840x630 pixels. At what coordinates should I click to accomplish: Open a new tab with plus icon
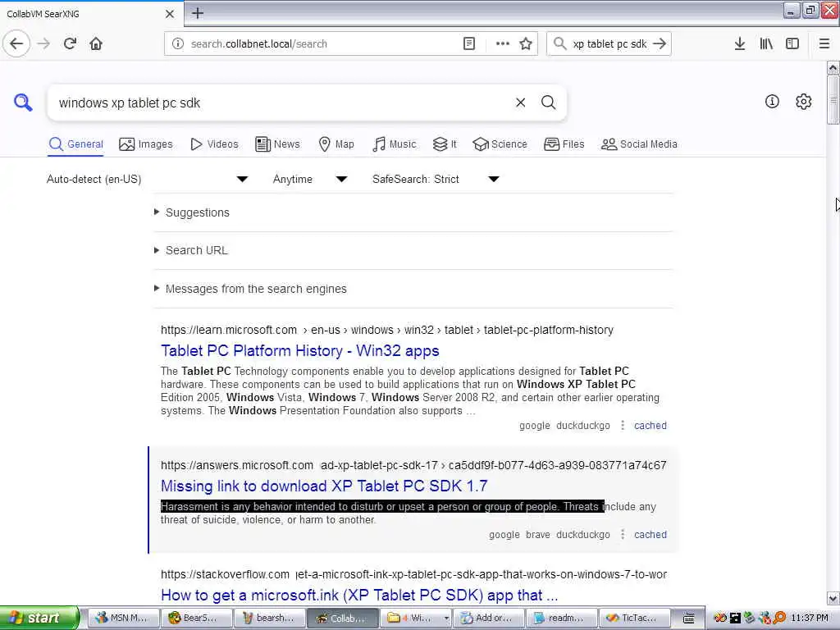(197, 13)
